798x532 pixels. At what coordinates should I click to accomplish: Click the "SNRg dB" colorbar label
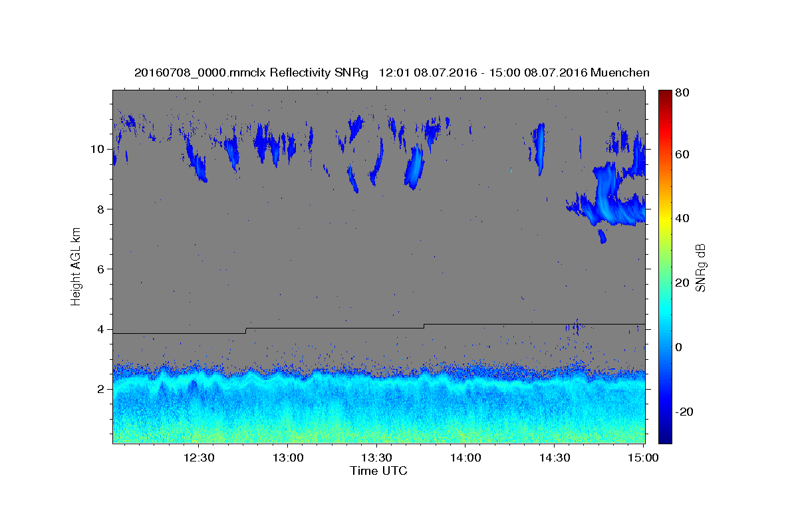pos(700,267)
